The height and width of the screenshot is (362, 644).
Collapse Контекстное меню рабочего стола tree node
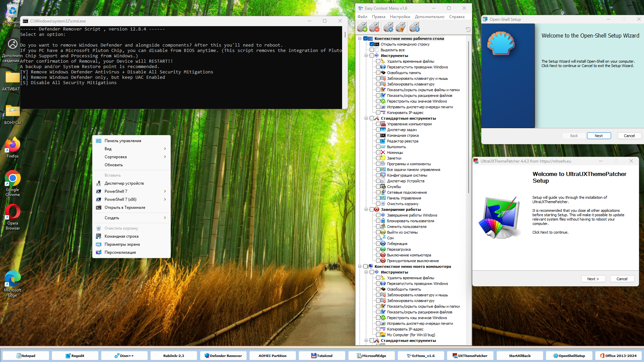coord(360,39)
